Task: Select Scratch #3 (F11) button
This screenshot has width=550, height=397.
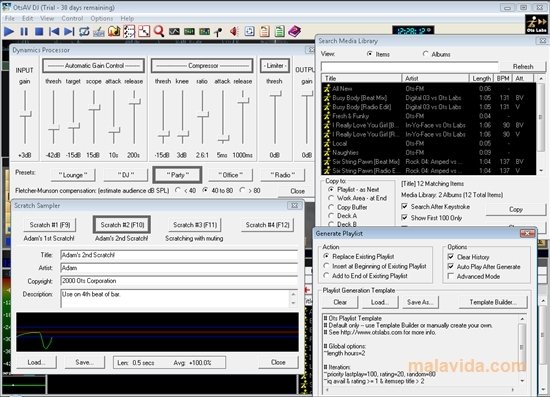Action: point(195,225)
